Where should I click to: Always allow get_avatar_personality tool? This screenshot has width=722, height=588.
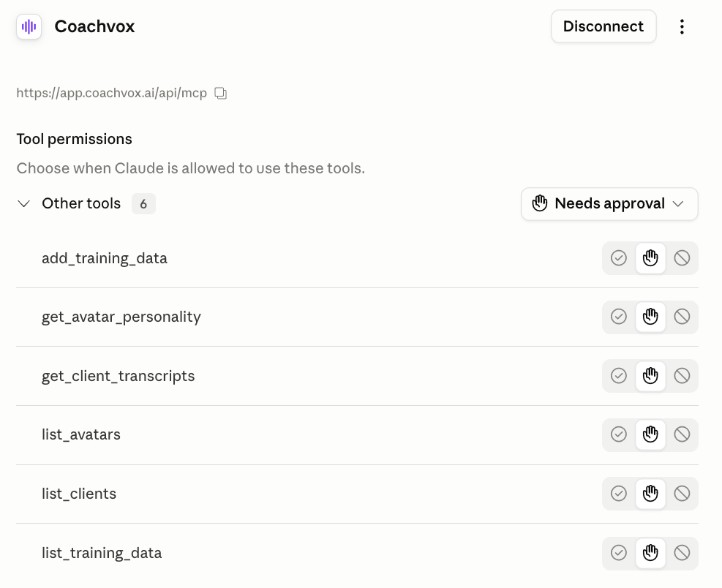click(x=619, y=317)
